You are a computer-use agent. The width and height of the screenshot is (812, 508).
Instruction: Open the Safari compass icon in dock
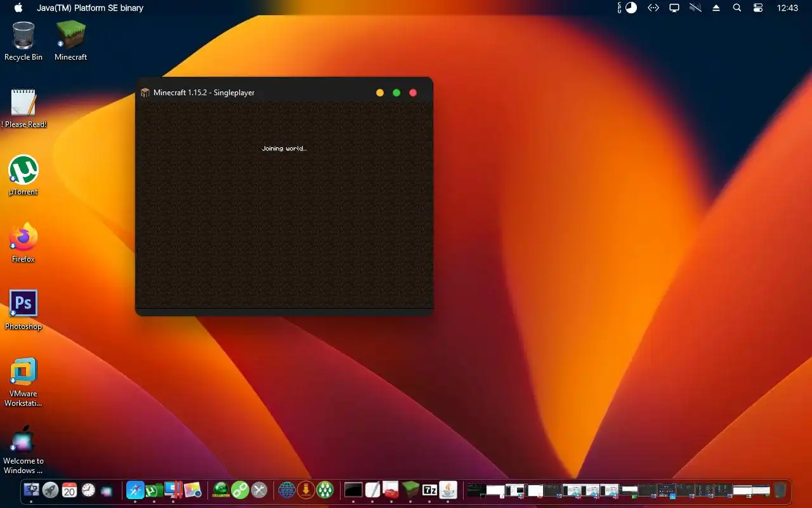(x=135, y=490)
